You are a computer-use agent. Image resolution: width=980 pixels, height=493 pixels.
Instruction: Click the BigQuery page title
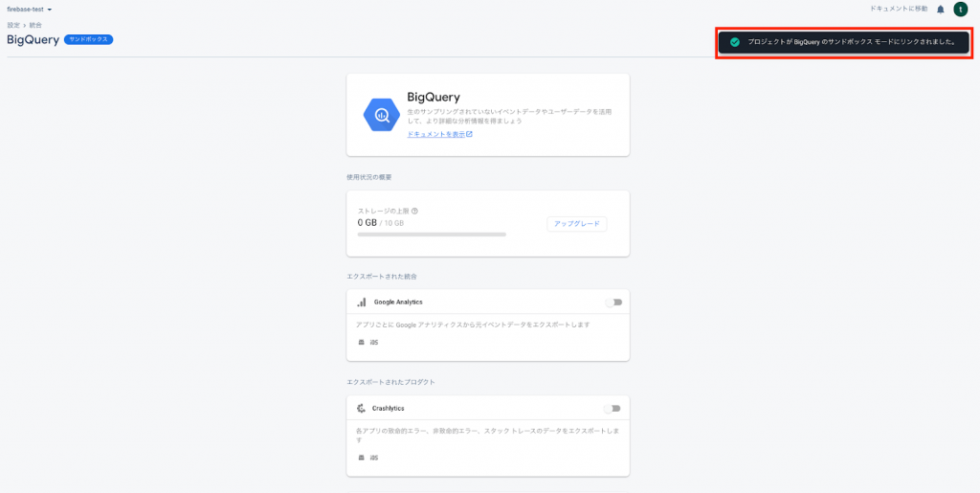pos(33,39)
